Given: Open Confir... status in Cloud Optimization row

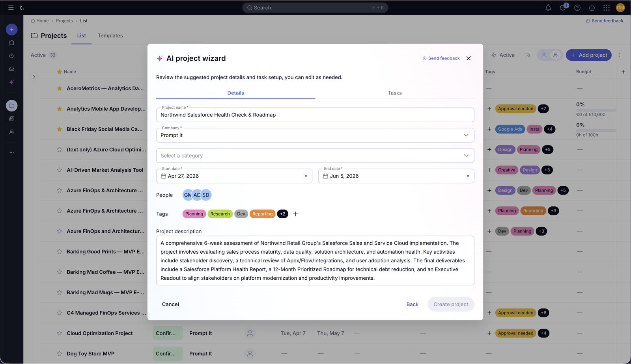Looking at the screenshot, I should click(168, 333).
